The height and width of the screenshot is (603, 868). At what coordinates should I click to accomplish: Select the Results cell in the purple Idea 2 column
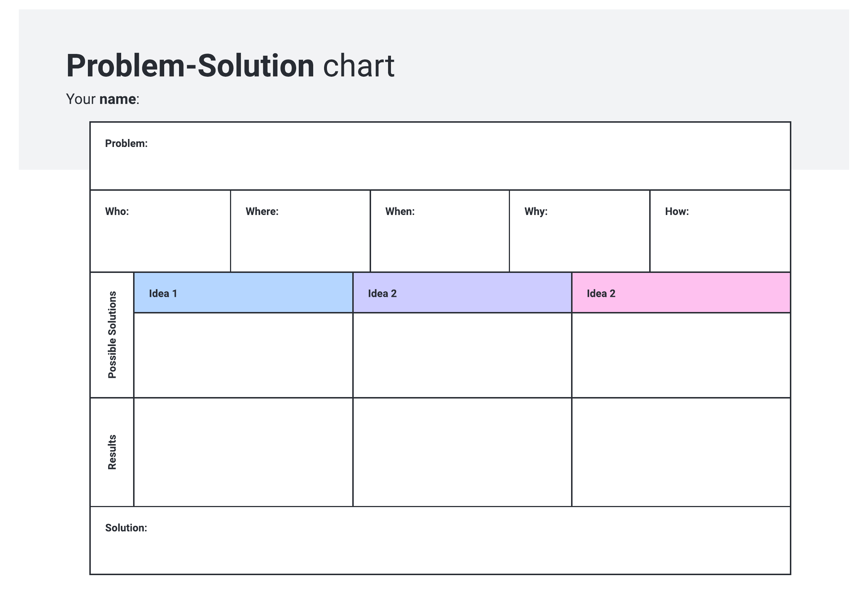pyautogui.click(x=462, y=452)
